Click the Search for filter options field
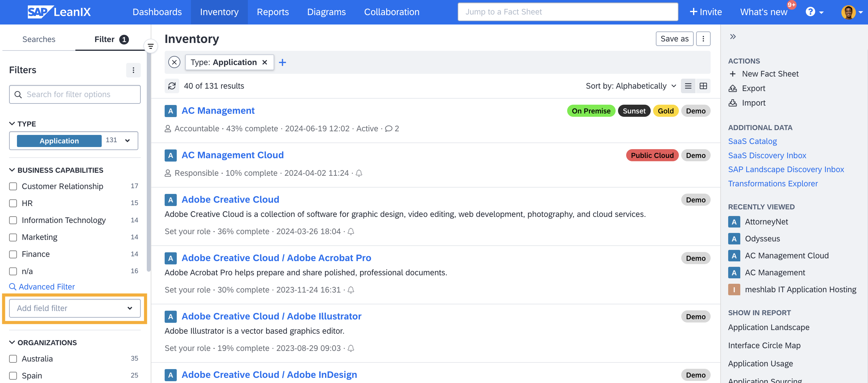This screenshot has width=868, height=383. (x=75, y=94)
